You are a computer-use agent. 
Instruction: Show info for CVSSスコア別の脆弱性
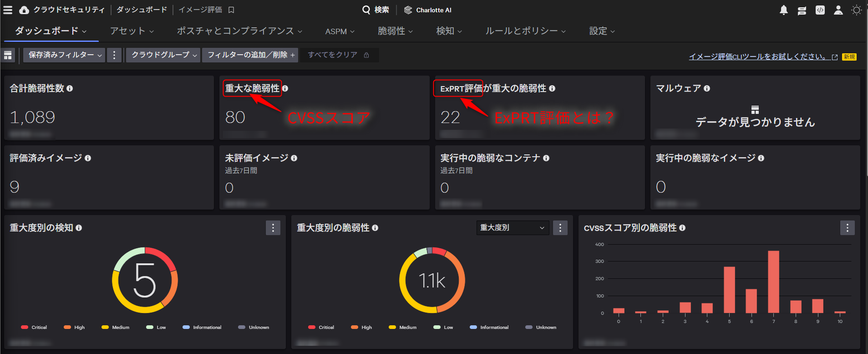point(682,228)
